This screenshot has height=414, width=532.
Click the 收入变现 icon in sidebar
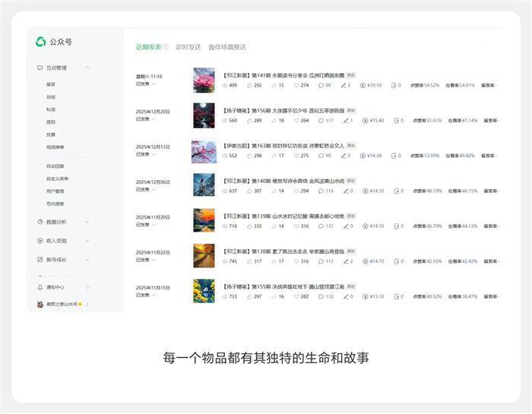tap(40, 241)
